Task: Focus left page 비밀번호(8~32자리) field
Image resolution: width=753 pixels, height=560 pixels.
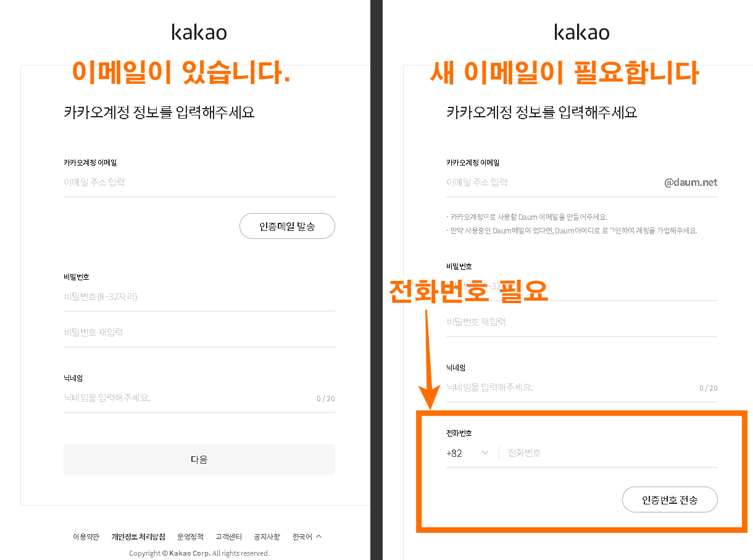Action: tap(199, 296)
